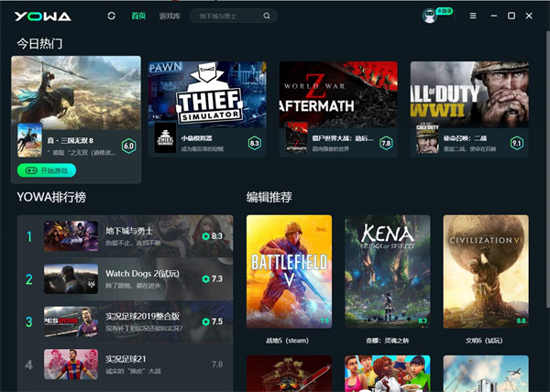Click the Call of Duty small cover icon
Image resolution: width=550 pixels, height=392 pixels.
(427, 137)
